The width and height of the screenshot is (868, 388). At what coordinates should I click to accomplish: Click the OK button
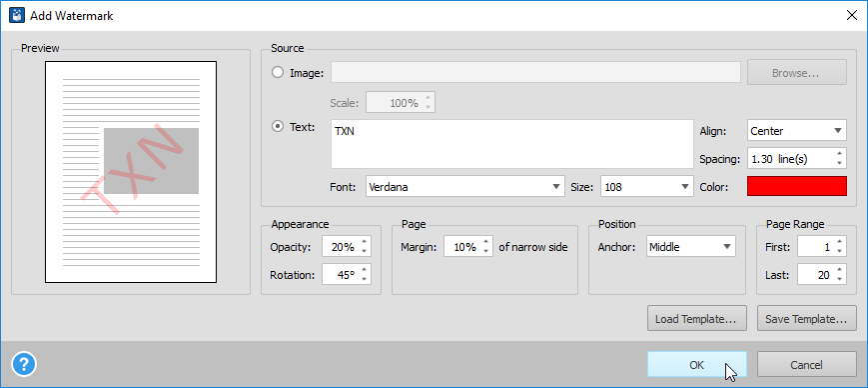point(697,365)
